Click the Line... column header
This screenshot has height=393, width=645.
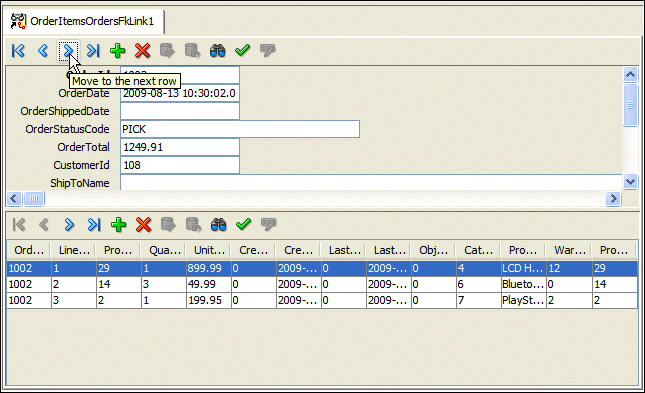[74, 250]
